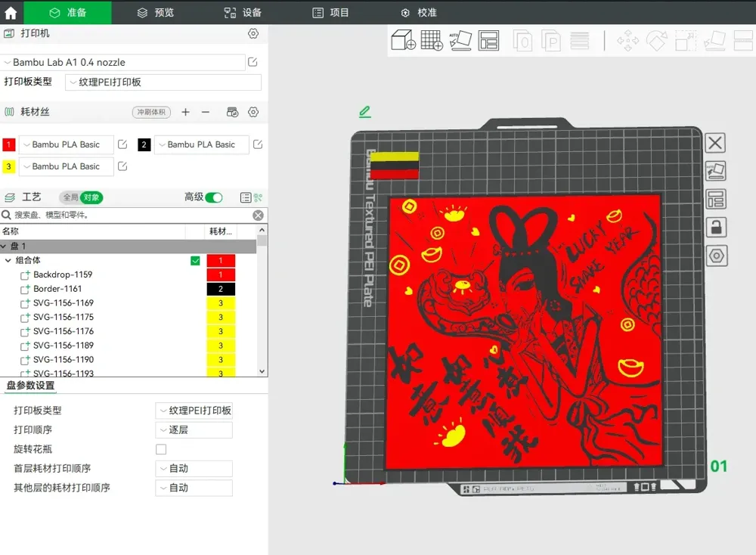The height and width of the screenshot is (555, 756).
Task: Collapse the 盘 1 tree row
Action: tap(3, 246)
